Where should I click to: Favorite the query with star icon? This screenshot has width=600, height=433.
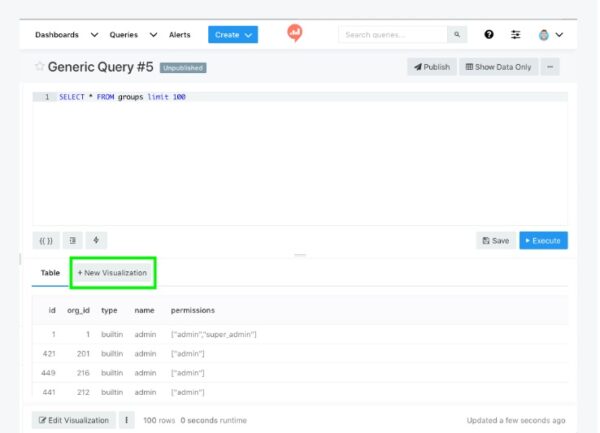click(39, 67)
